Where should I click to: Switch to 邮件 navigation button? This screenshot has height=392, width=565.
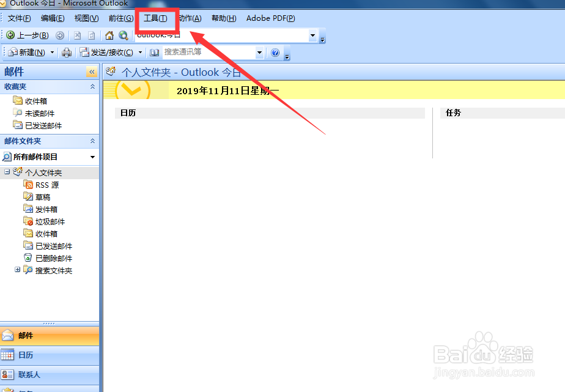[x=50, y=336]
